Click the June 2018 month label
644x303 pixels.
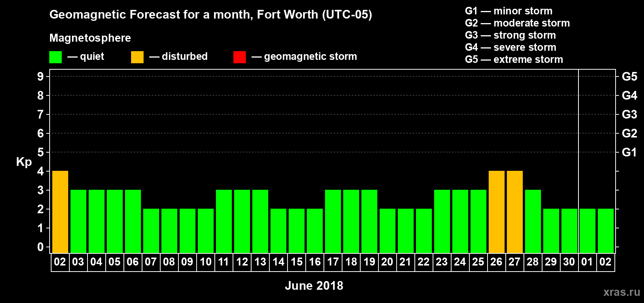point(314,286)
